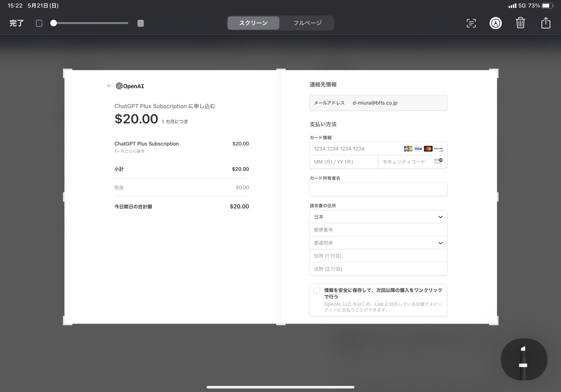Tap the 税金 row label
Viewport: 561px width, 392px height.
click(119, 188)
